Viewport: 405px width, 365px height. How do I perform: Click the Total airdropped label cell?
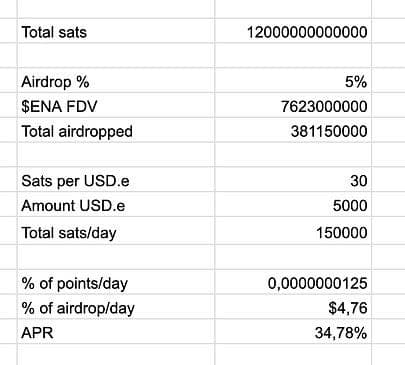pos(116,130)
